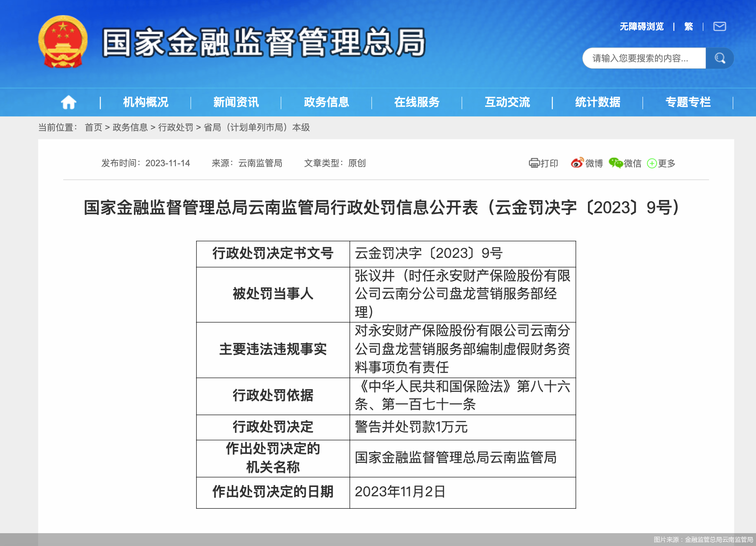Open more sharing options with the plus icon
The width and height of the screenshot is (756, 546).
(652, 163)
